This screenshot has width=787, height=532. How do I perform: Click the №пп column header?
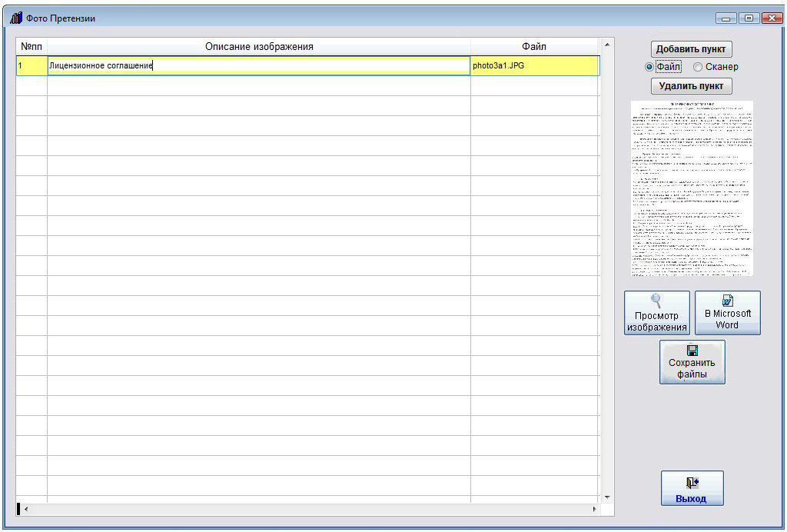point(32,47)
